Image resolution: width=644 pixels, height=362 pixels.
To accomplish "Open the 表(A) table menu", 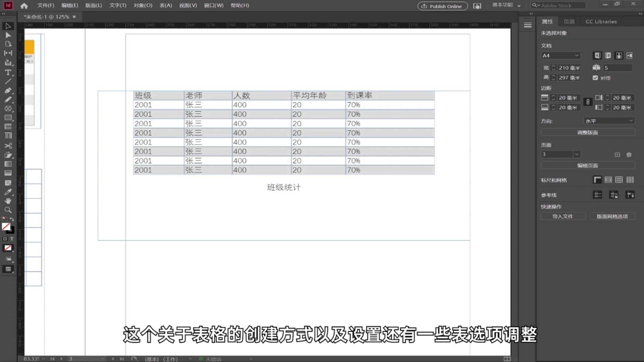I will click(165, 5).
